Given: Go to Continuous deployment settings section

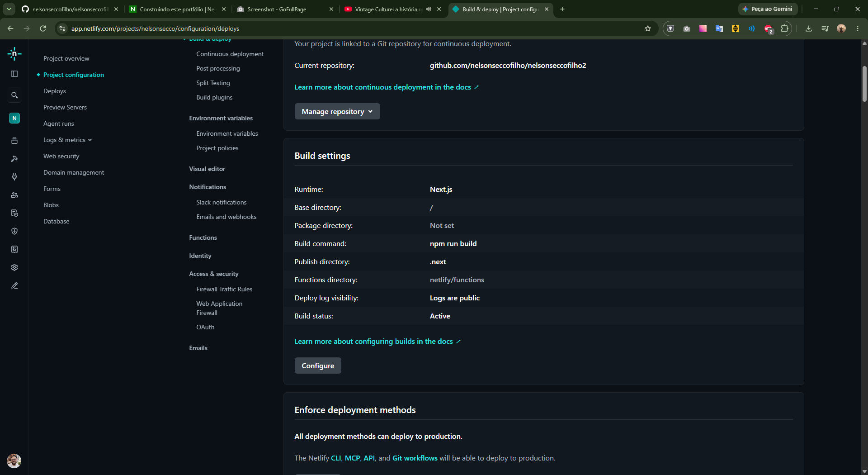Looking at the screenshot, I should (230, 54).
